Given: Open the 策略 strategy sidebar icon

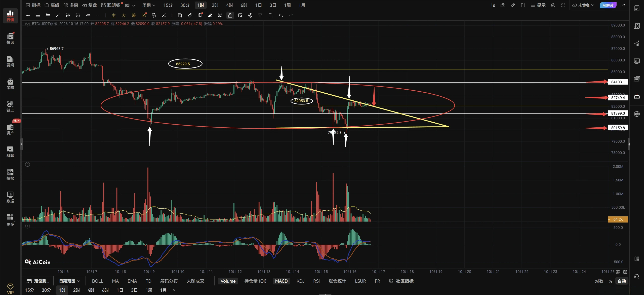Looking at the screenshot, I should tap(10, 84).
